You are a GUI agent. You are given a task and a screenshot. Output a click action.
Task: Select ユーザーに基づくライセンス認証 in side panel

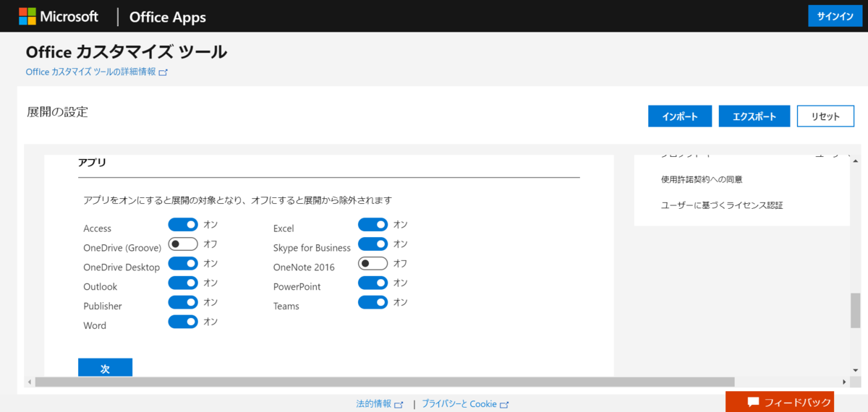722,205
